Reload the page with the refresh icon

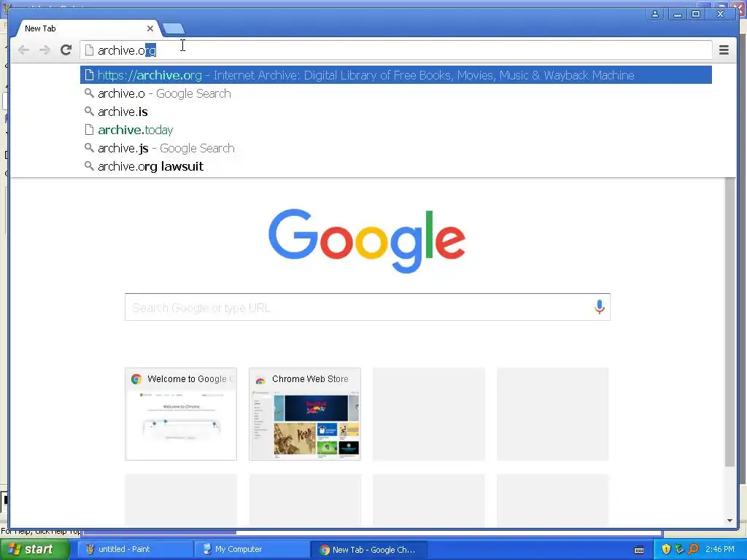66,50
